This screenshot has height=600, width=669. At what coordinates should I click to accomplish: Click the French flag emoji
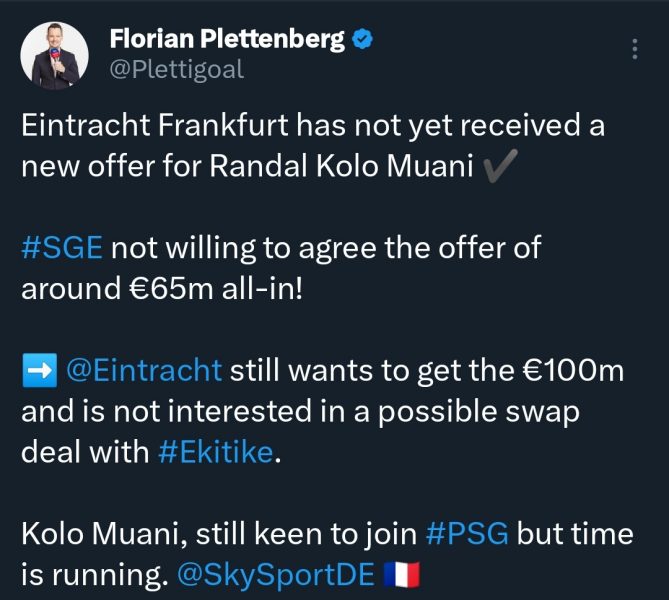click(x=402, y=575)
